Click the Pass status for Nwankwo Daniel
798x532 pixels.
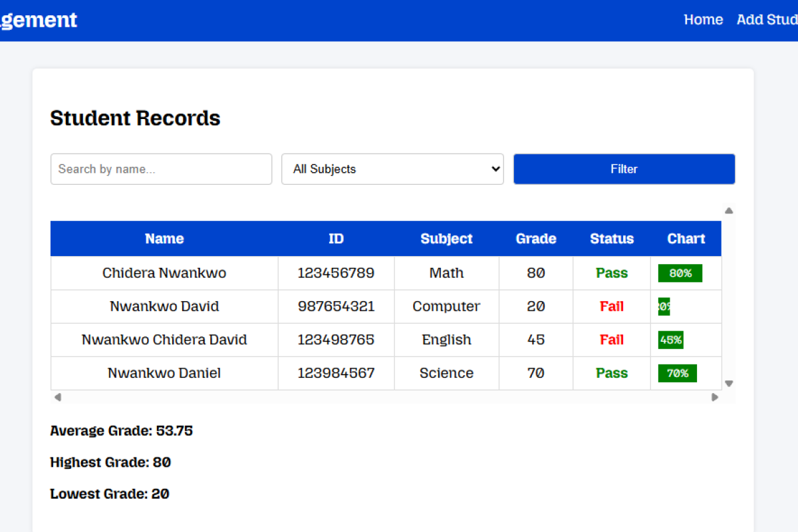pos(611,373)
